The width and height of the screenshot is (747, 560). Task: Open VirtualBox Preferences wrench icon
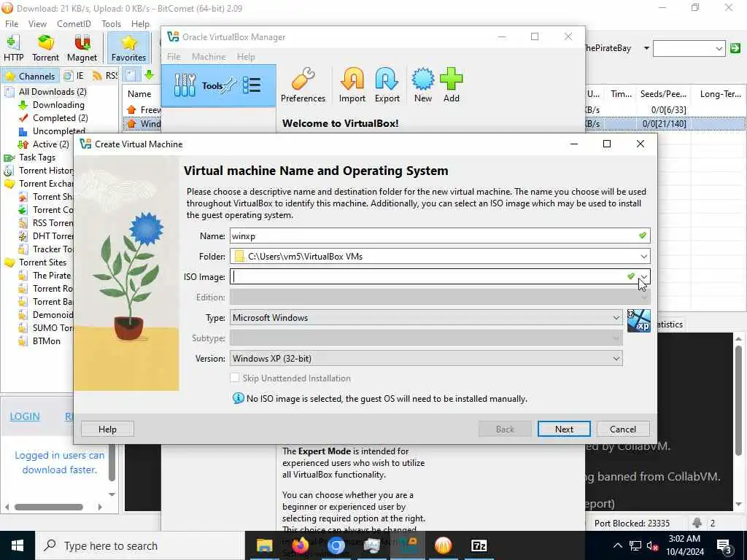click(303, 85)
